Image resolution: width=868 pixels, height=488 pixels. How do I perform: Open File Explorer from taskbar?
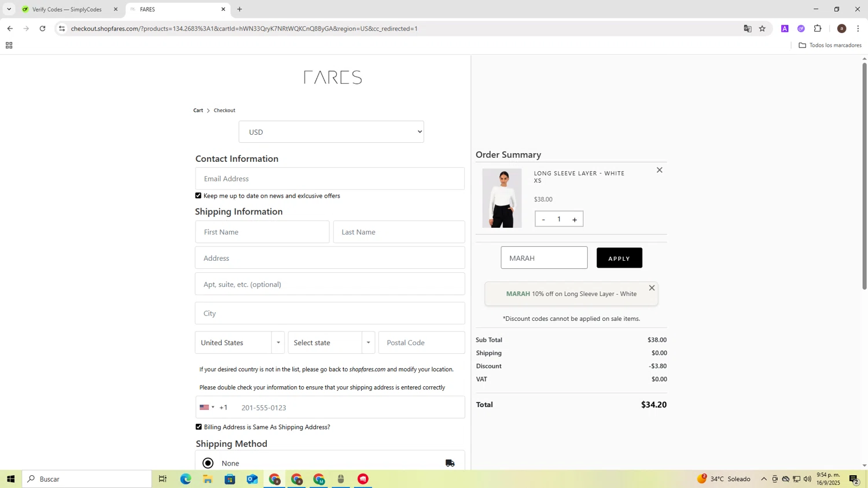point(207,479)
